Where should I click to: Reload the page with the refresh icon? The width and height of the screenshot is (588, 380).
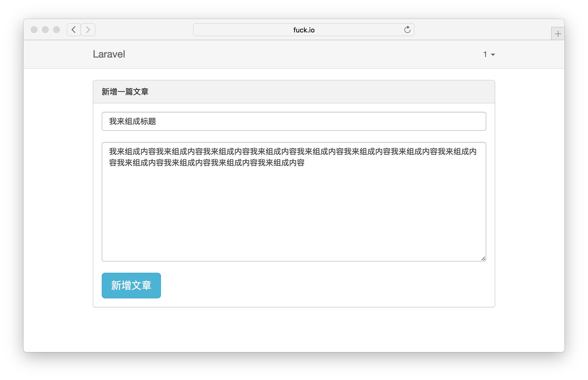(x=407, y=30)
